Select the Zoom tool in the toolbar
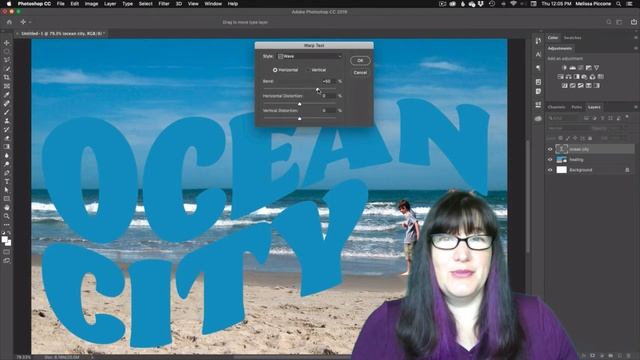The image size is (640, 360). [7, 216]
